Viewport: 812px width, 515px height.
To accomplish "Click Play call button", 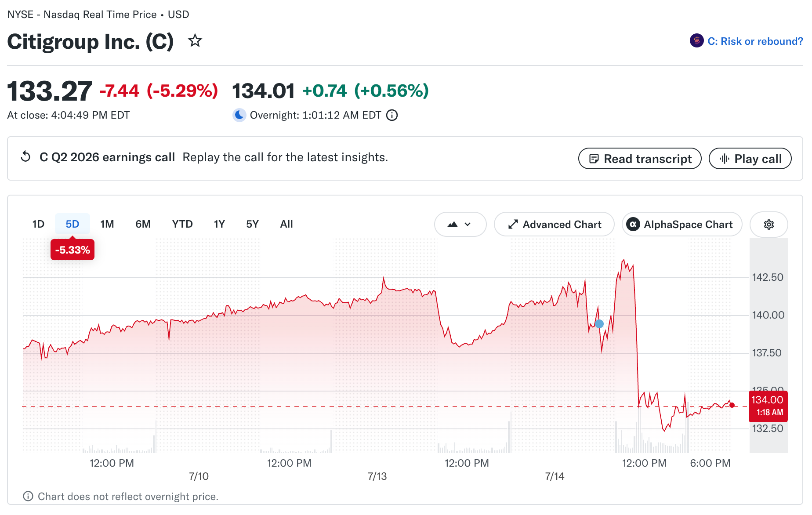I will (750, 159).
